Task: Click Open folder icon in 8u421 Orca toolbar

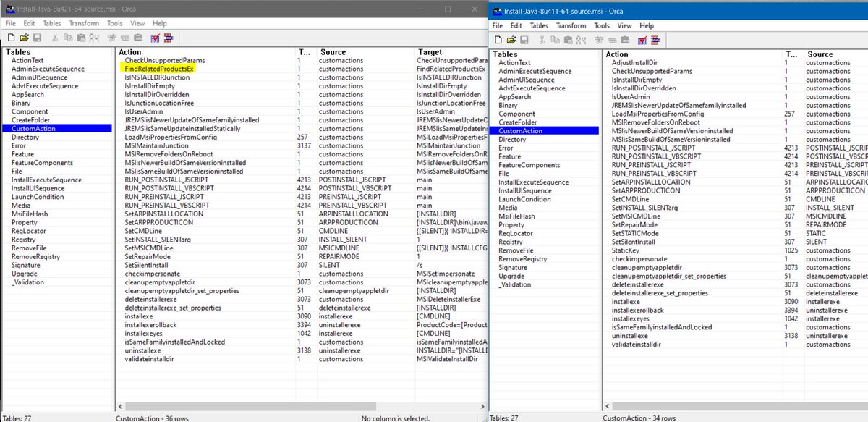Action: 24,37
